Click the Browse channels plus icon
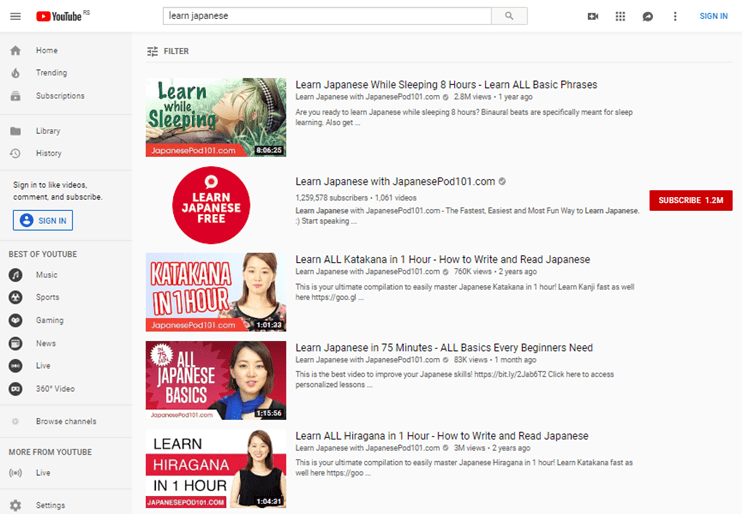The height and width of the screenshot is (514, 742). [16, 421]
